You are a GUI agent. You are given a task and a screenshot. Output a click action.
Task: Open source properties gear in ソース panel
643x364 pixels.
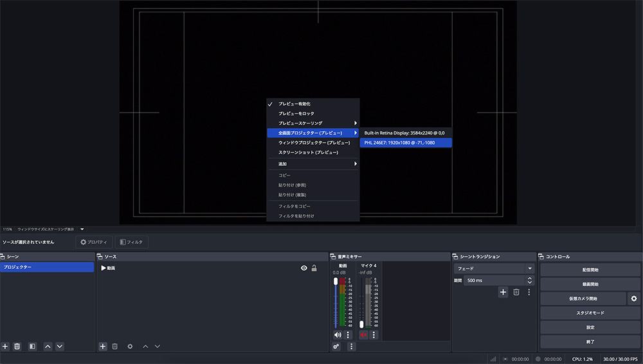(130, 346)
